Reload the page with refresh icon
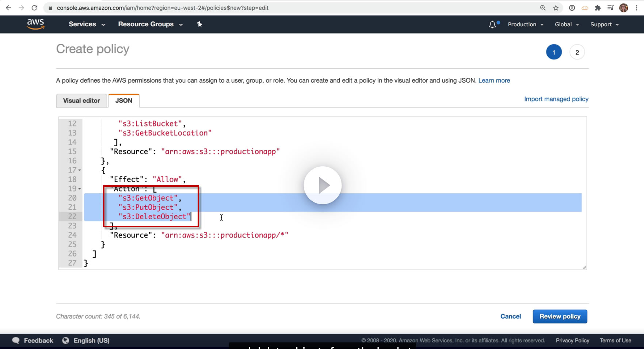Viewport: 644px width, 349px height. coord(34,8)
